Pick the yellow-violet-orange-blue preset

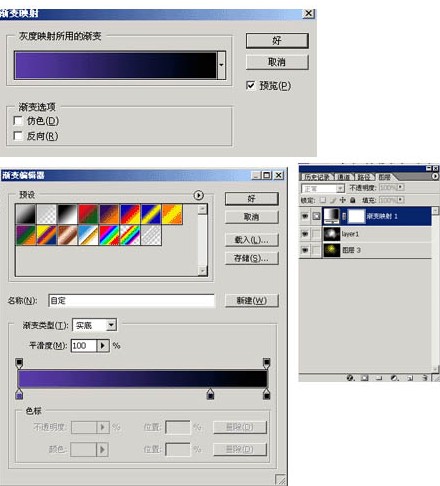47,235
